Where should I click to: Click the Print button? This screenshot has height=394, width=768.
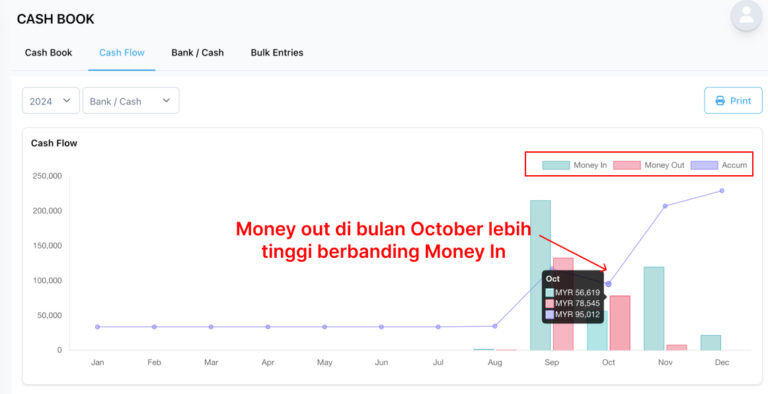tap(733, 100)
